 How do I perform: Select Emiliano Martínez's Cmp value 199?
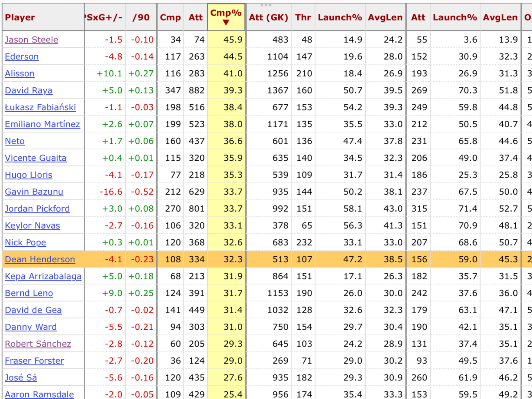(173, 124)
